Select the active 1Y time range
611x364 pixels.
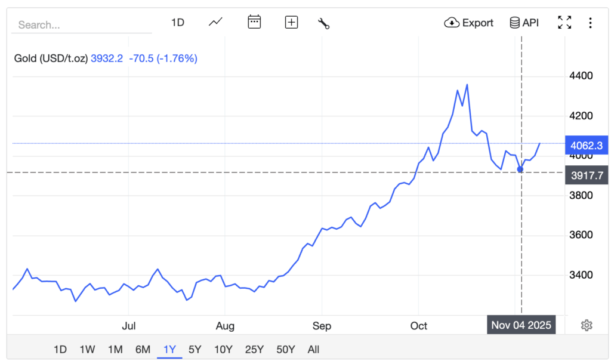(170, 350)
